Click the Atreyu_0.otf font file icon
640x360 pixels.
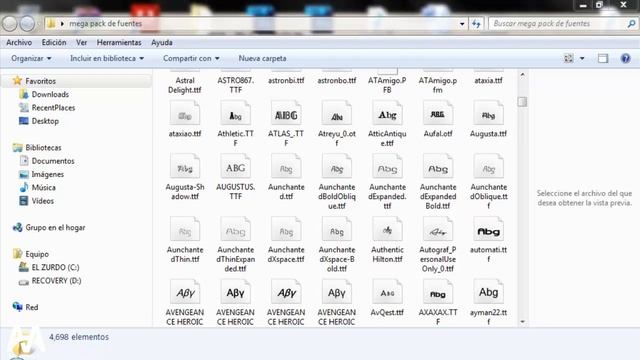point(337,113)
